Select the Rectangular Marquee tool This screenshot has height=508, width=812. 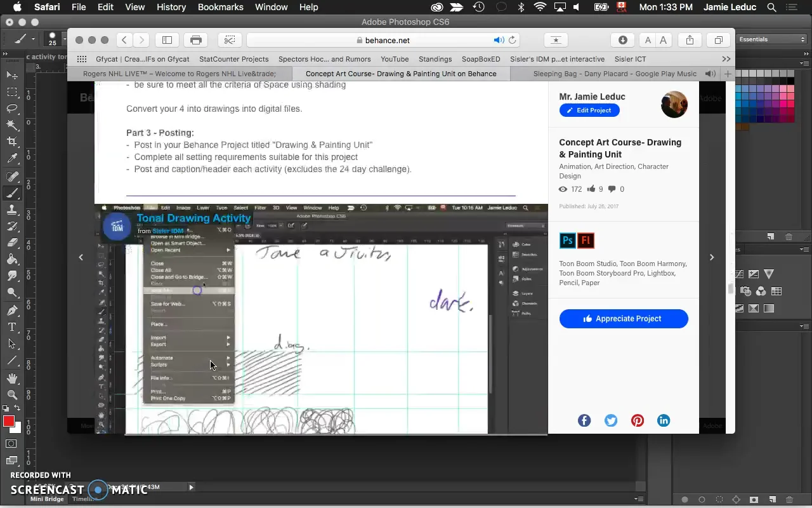[x=12, y=92]
